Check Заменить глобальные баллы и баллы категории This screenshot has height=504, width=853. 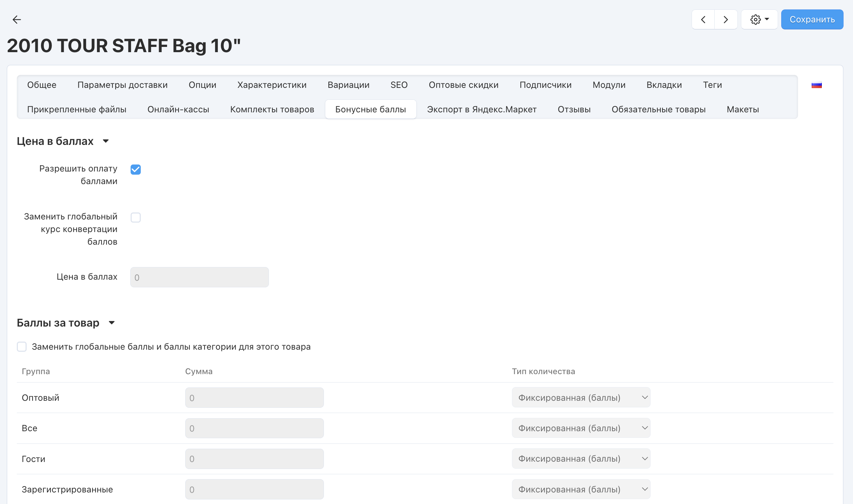point(22,347)
